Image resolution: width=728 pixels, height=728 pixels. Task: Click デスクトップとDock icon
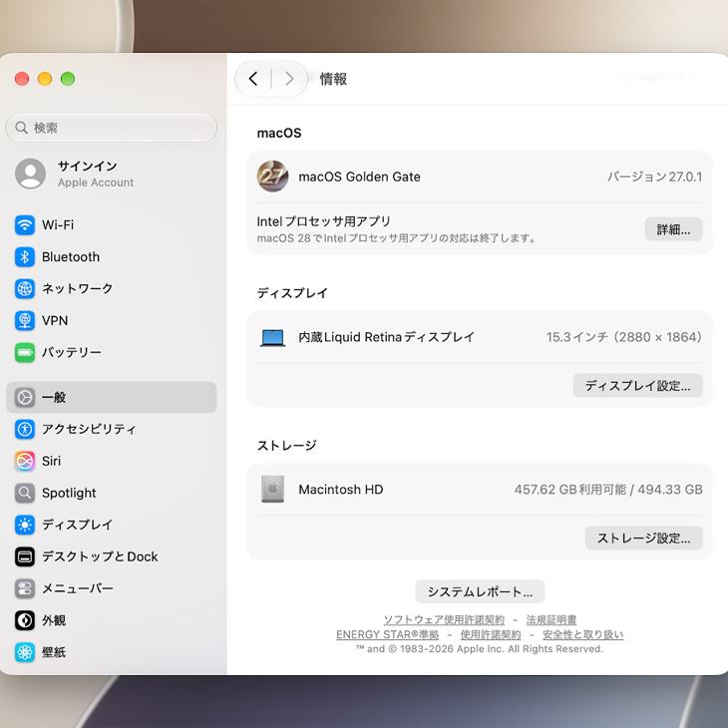25,556
